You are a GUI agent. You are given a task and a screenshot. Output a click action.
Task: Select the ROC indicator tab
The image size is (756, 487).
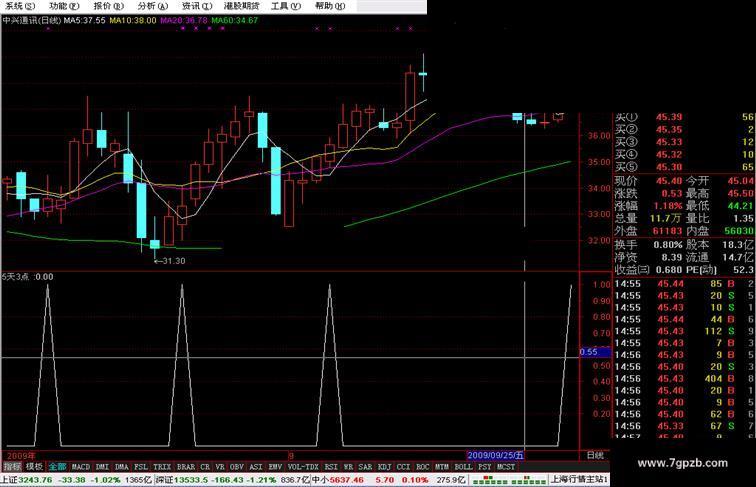pos(422,467)
